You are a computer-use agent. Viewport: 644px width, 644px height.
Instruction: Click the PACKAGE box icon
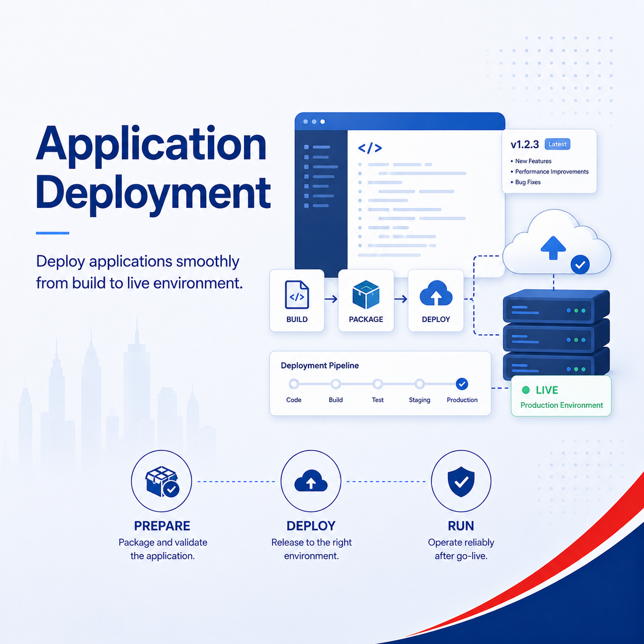coord(366,295)
